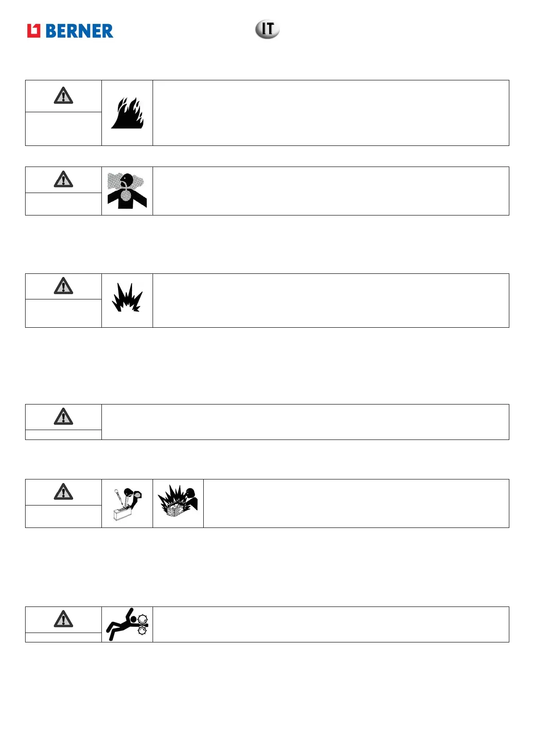Click warning triangle beside the flame icon
The width and height of the screenshot is (534, 756).
[x=63, y=96]
